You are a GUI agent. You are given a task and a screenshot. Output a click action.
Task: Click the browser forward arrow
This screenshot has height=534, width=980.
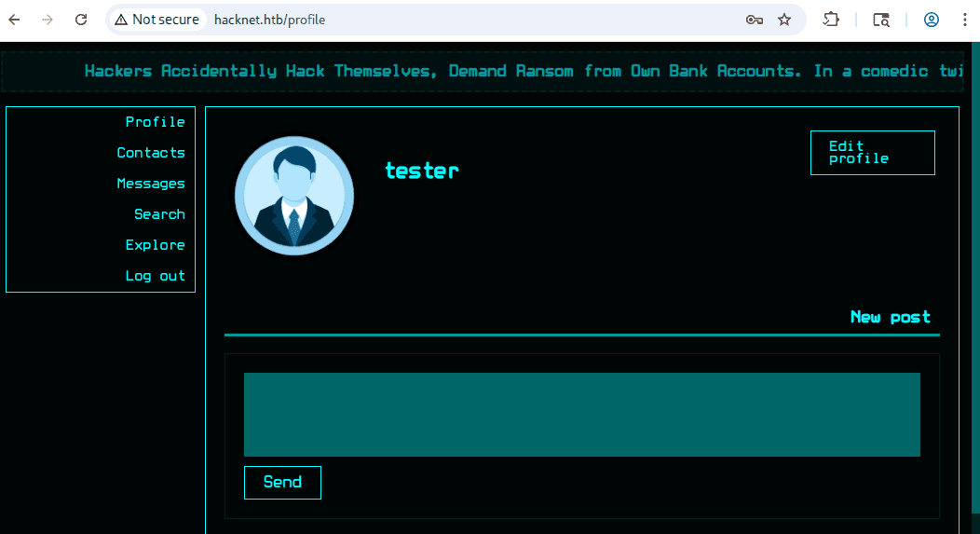(x=48, y=20)
